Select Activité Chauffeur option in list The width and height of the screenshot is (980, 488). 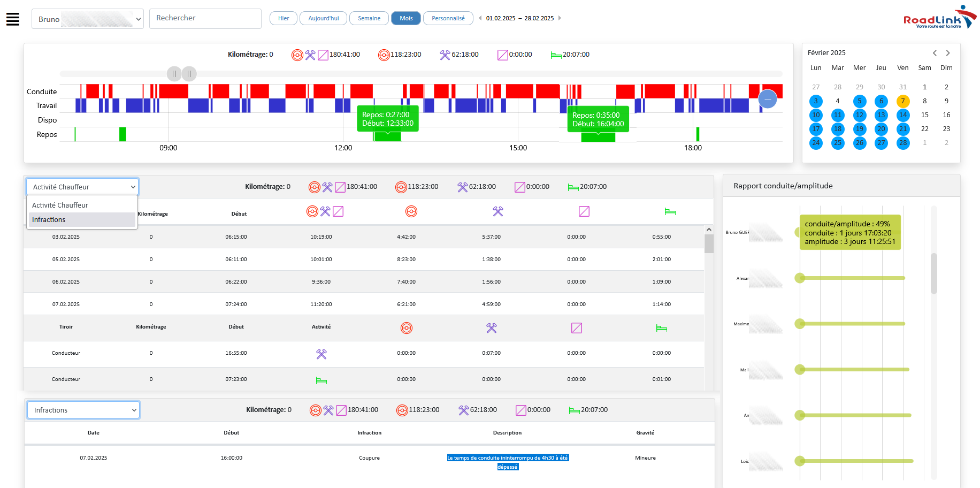click(82, 205)
